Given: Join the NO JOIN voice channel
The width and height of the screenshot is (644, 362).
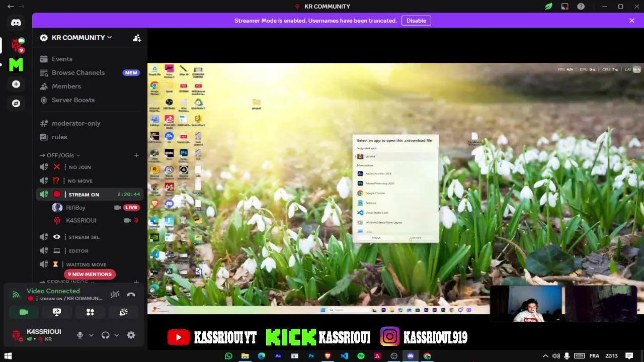Looking at the screenshot, I should pyautogui.click(x=90, y=167).
